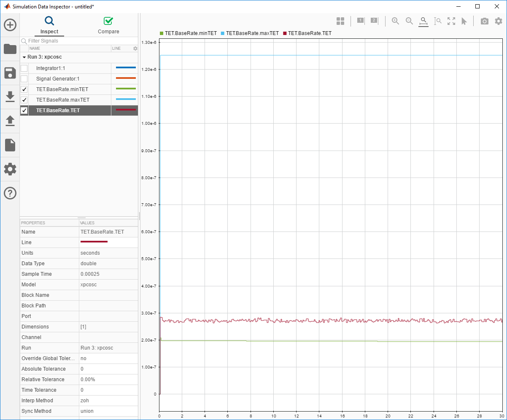507x420 pixels.
Task: Click the Filter Signals search field
Action: 80,41
